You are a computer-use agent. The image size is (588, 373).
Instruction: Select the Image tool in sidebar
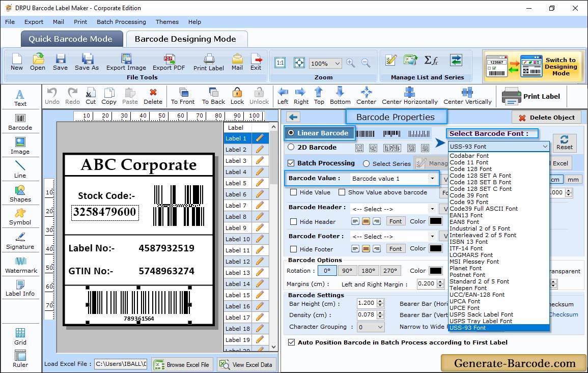20,146
